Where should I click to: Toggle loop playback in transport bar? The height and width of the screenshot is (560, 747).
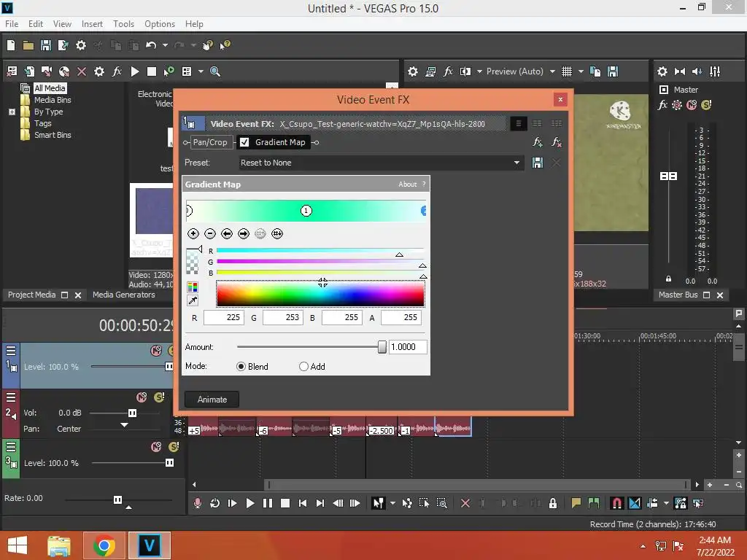coord(215,503)
